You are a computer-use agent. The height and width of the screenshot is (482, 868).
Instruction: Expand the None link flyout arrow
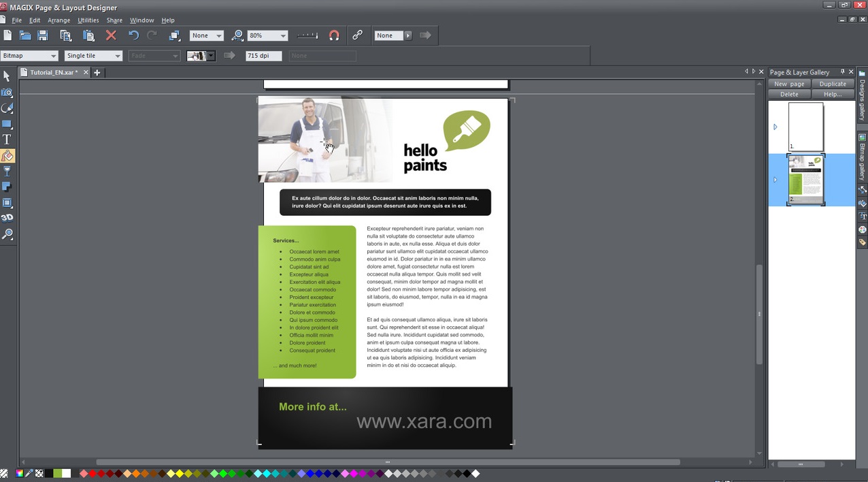pyautogui.click(x=408, y=35)
